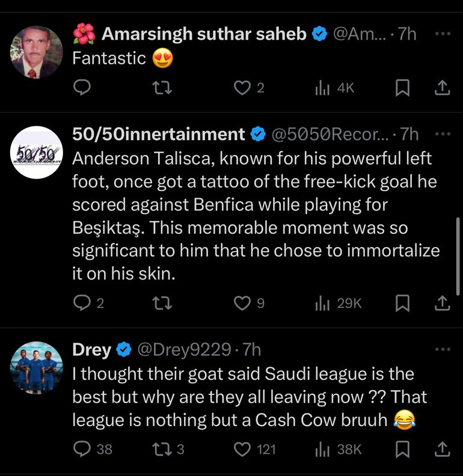Reply to the 50/50innertainment tweet
The width and height of the screenshot is (463, 476).
pos(81,304)
